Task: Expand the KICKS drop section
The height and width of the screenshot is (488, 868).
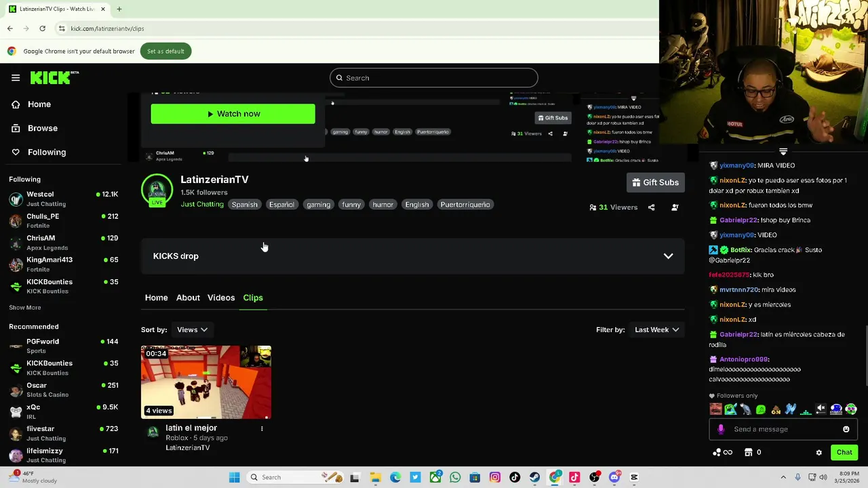Action: pyautogui.click(x=412, y=256)
